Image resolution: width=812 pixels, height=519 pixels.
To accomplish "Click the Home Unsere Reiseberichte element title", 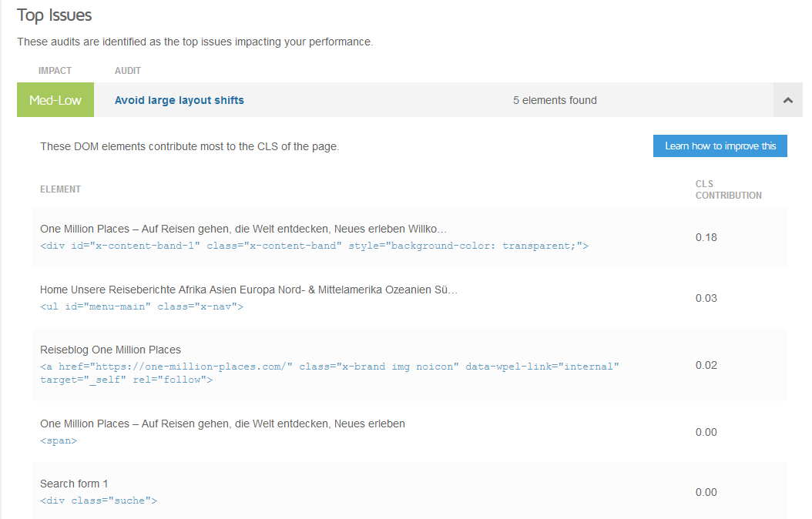I will (x=248, y=290).
